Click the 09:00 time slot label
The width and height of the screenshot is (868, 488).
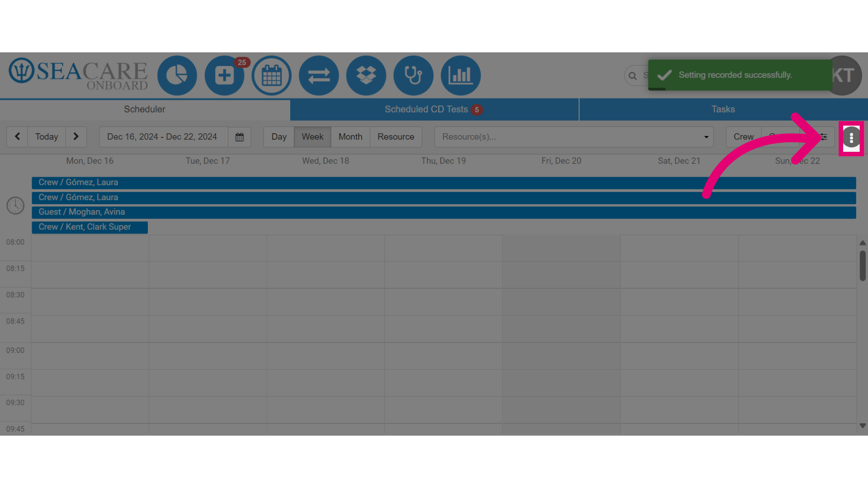pos(15,350)
